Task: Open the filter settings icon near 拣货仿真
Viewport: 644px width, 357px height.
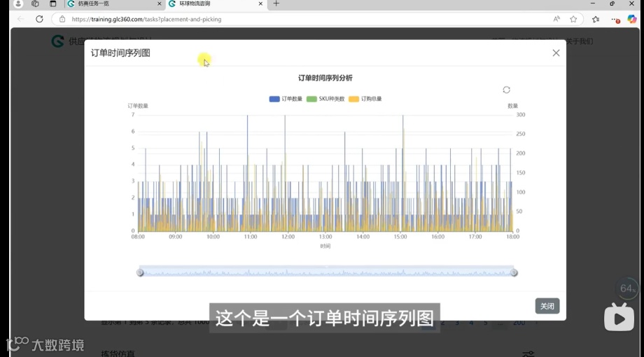Action: coord(528,353)
